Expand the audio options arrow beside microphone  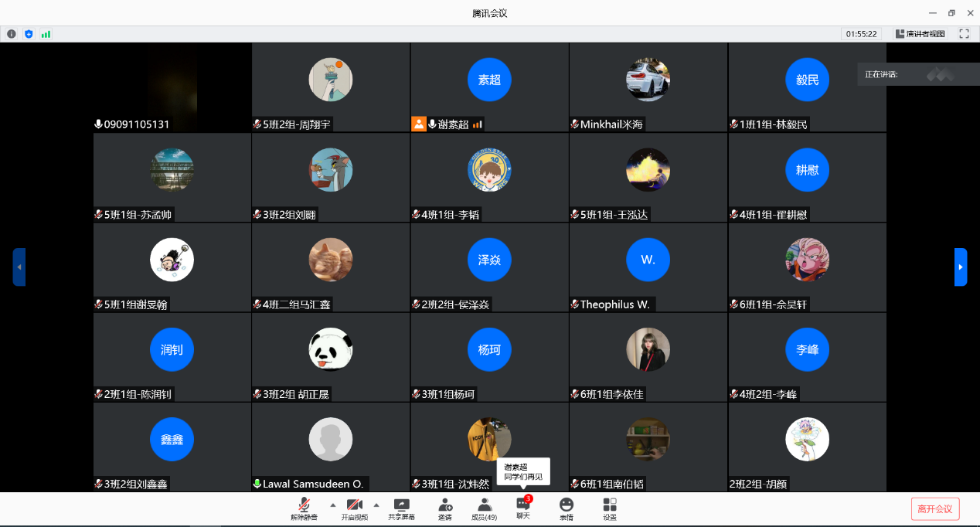[333, 505]
